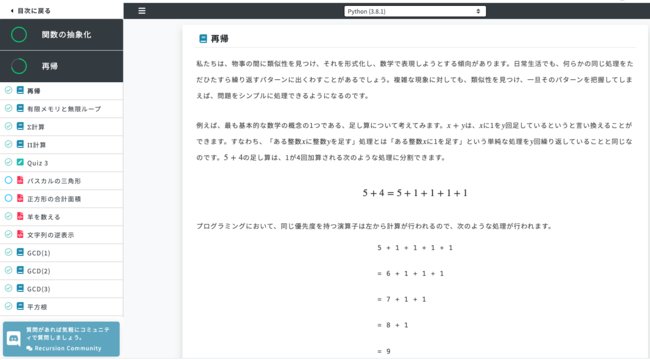Click the completed checkmark for 文字列の逆表示
Image resolution: width=650 pixels, height=360 pixels.
coord(8,234)
